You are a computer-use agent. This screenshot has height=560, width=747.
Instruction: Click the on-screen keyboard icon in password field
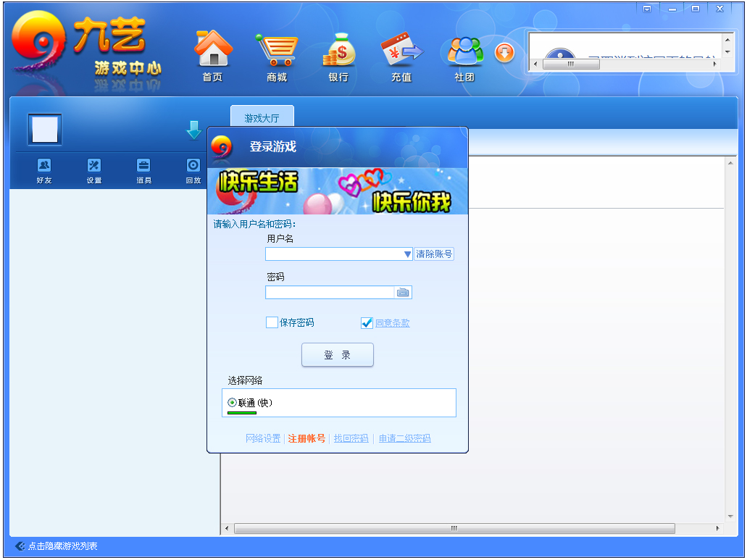point(403,293)
